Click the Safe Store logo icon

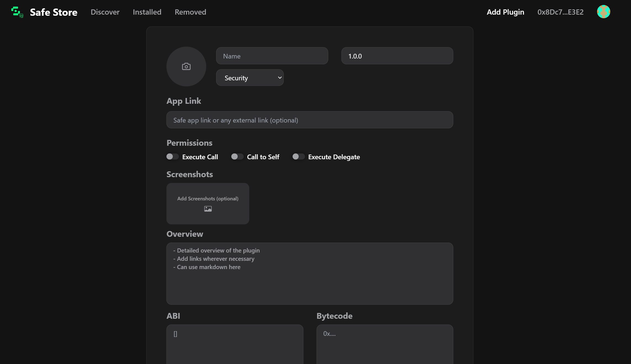coord(17,12)
